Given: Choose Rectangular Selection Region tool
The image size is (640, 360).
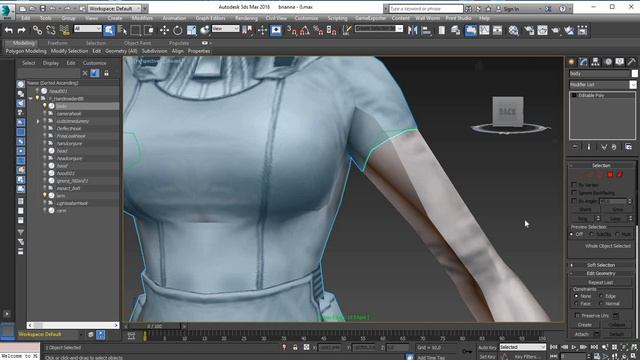Looking at the screenshot, I should (136, 30).
